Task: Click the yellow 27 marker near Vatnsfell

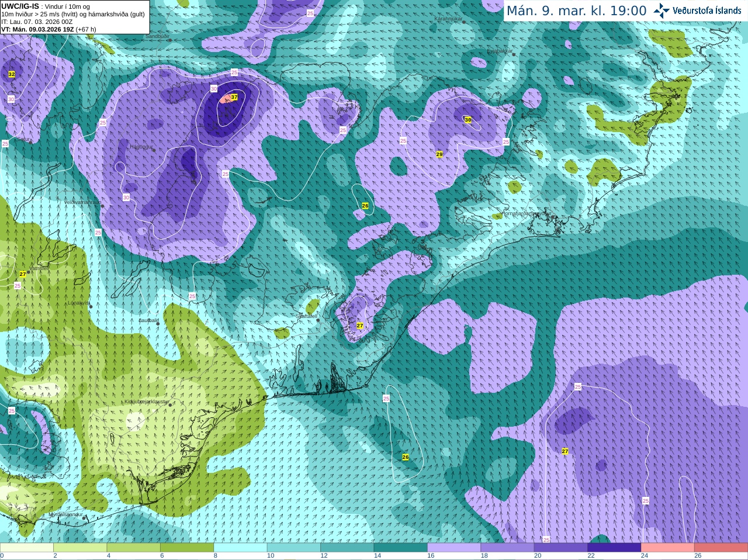Action: tap(23, 274)
